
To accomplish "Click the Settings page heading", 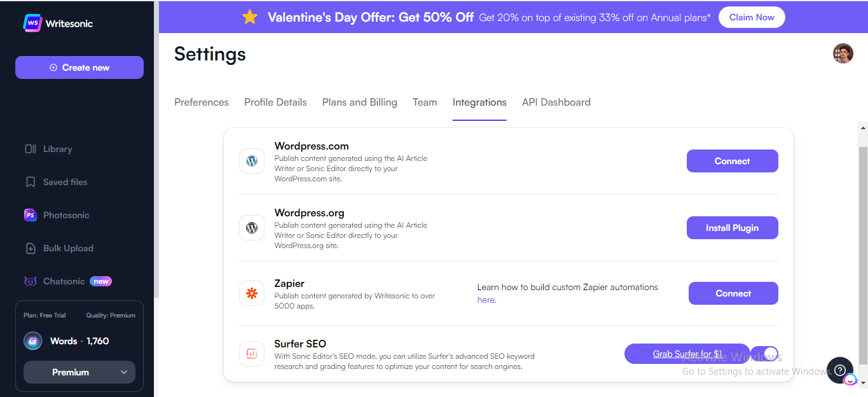I will pos(210,54).
